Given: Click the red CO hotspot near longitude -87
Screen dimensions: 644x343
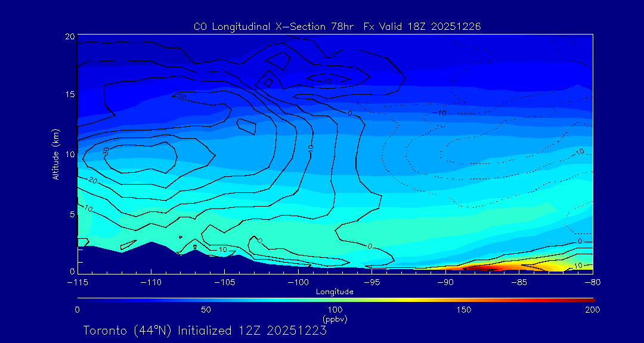Looking at the screenshot, I should tap(482, 269).
